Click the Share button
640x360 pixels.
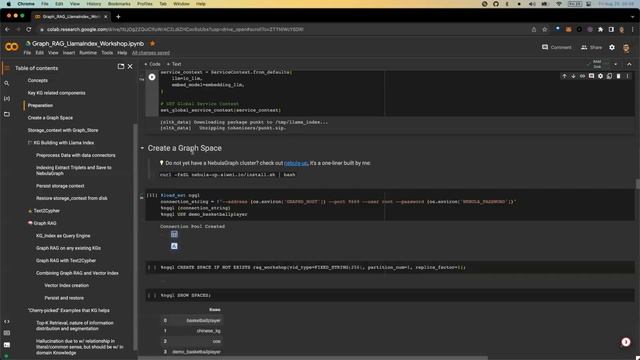tap(591, 47)
